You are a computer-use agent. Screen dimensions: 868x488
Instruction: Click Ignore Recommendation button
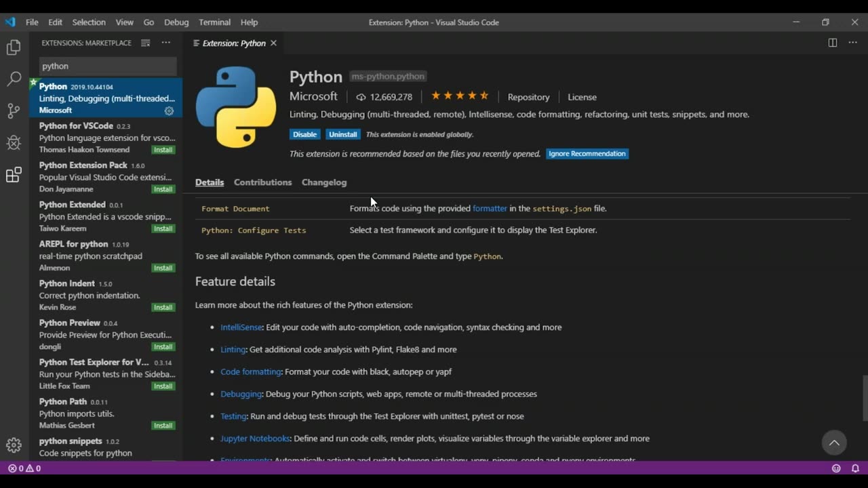tap(587, 154)
